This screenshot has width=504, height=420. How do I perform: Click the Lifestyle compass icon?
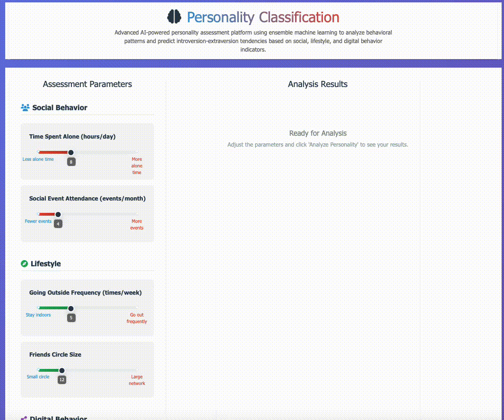point(25,264)
